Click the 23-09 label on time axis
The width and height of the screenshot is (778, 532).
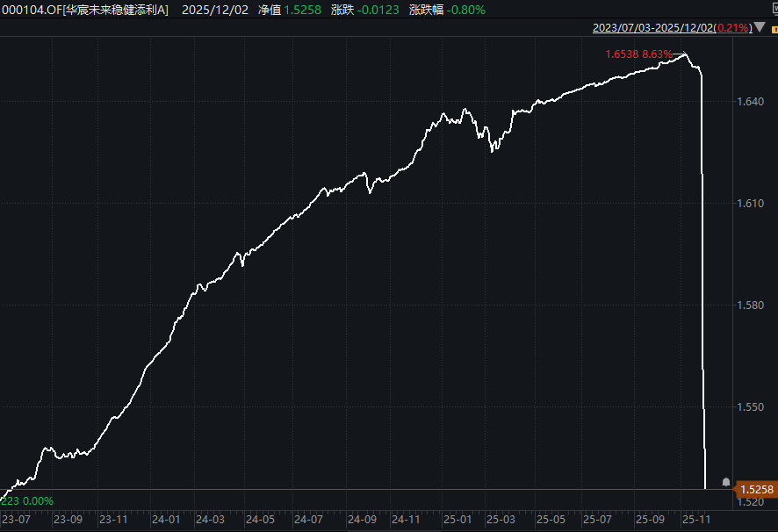pos(68,519)
